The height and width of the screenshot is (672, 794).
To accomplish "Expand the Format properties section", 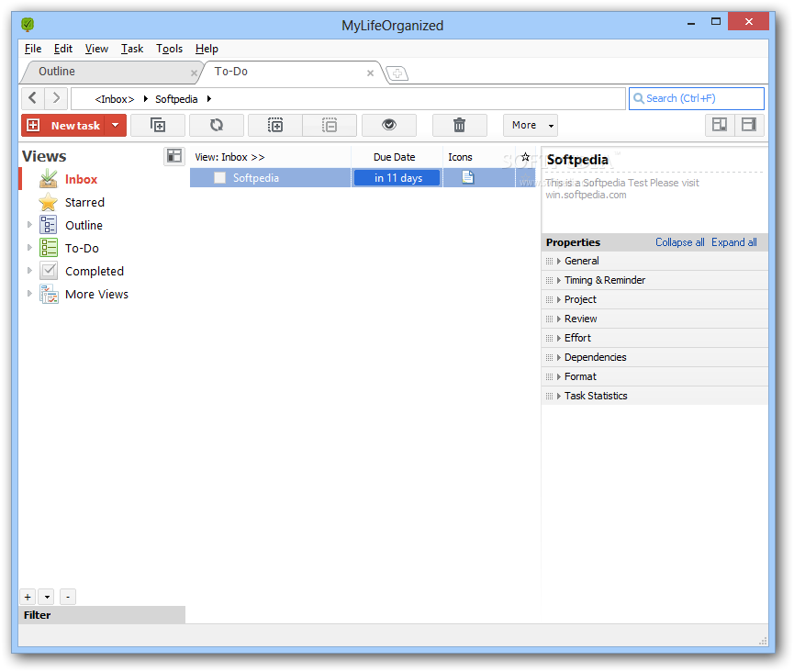I will point(654,376).
